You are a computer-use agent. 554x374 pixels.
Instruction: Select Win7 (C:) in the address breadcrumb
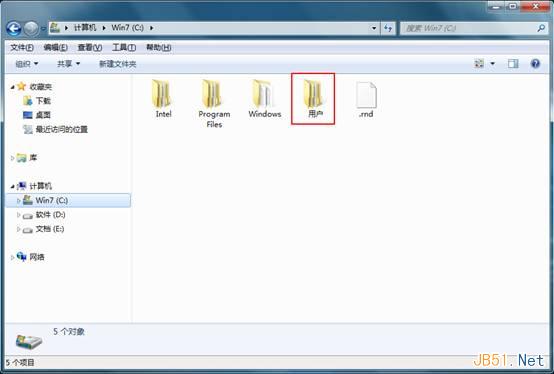(x=128, y=28)
